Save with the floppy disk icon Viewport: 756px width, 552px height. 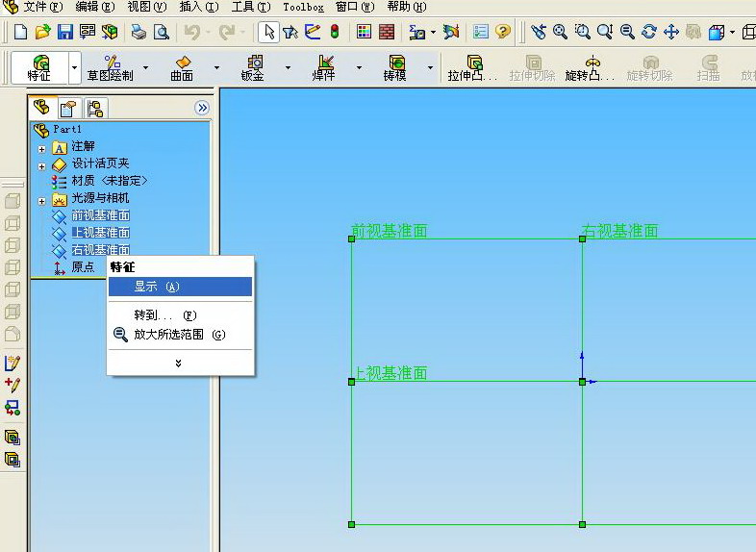(64, 33)
